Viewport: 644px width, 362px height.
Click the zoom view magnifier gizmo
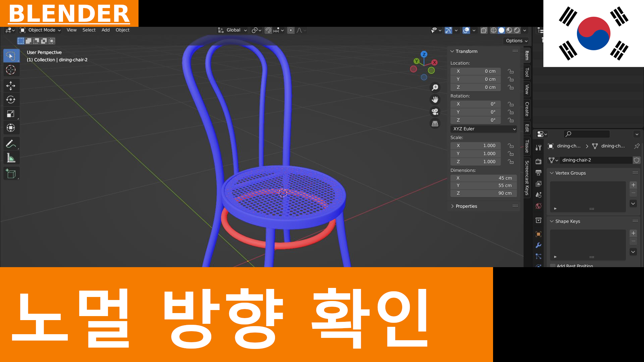435,87
